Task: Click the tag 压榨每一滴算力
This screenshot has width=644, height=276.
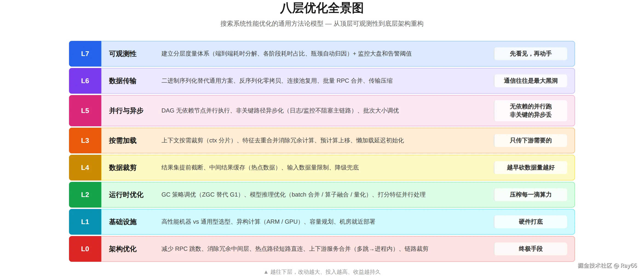Action: coord(531,195)
